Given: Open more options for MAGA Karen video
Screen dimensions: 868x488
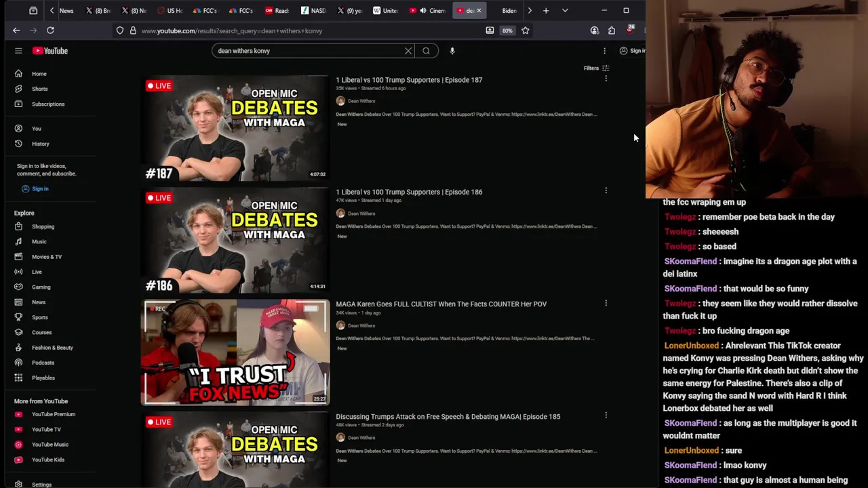Looking at the screenshot, I should [606, 303].
